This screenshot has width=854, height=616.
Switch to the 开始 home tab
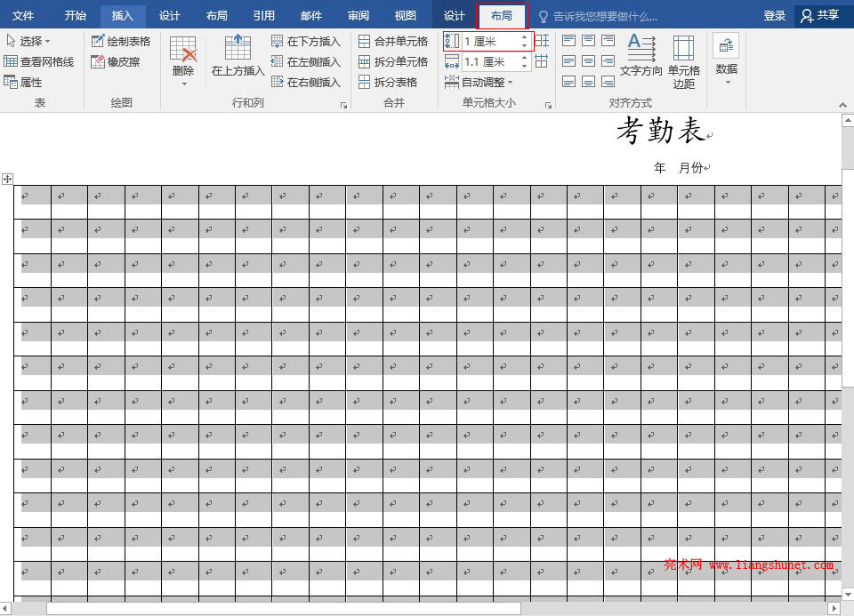(75, 15)
